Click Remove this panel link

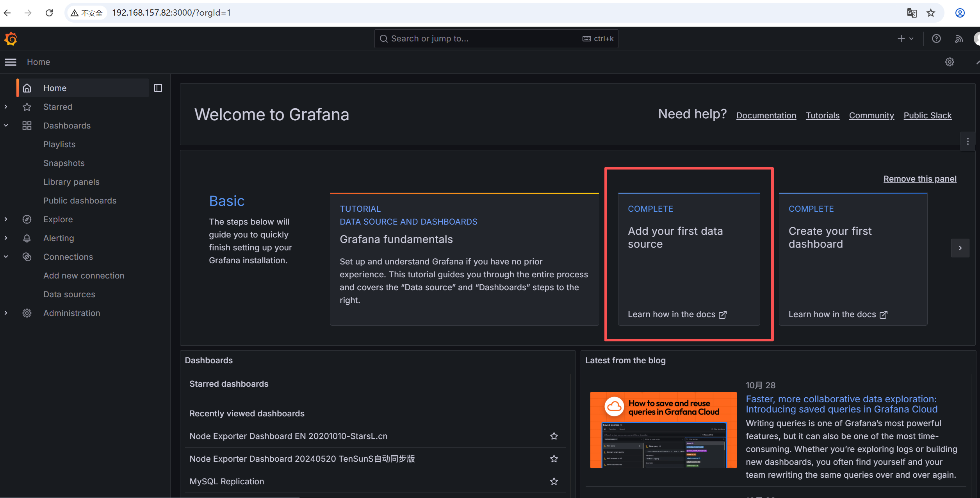pyautogui.click(x=919, y=179)
